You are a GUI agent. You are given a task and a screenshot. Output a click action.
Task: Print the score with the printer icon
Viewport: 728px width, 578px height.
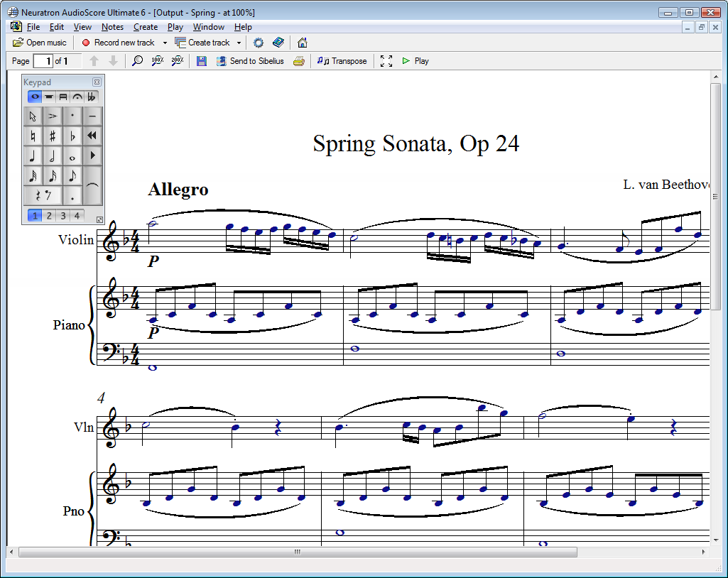298,61
